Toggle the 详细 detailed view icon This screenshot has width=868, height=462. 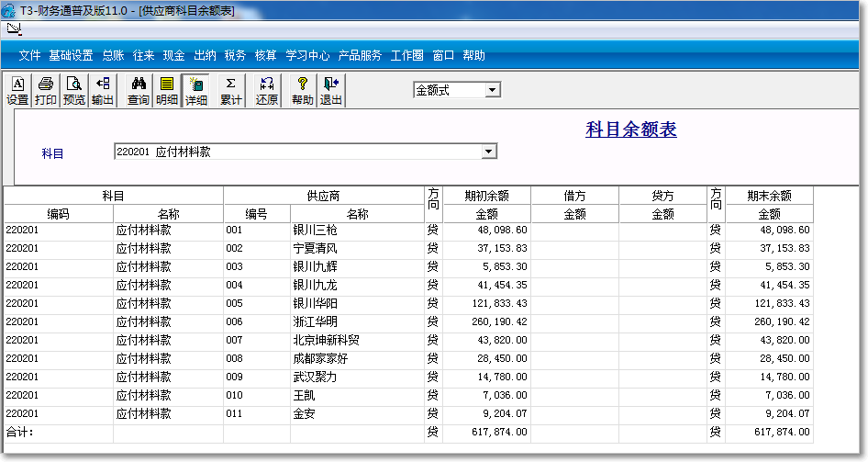(x=195, y=91)
